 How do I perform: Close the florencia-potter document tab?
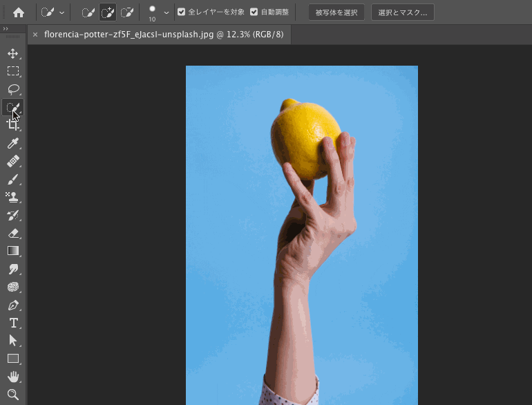click(x=35, y=35)
